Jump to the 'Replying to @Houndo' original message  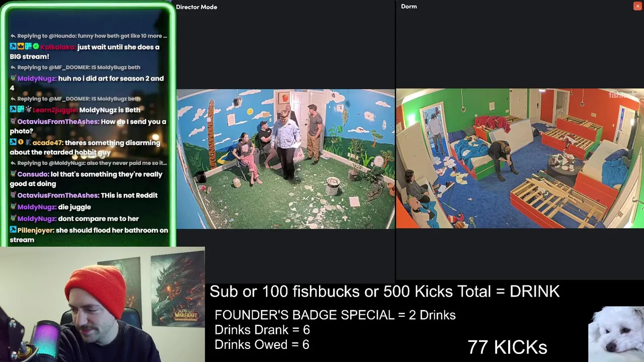(x=92, y=36)
